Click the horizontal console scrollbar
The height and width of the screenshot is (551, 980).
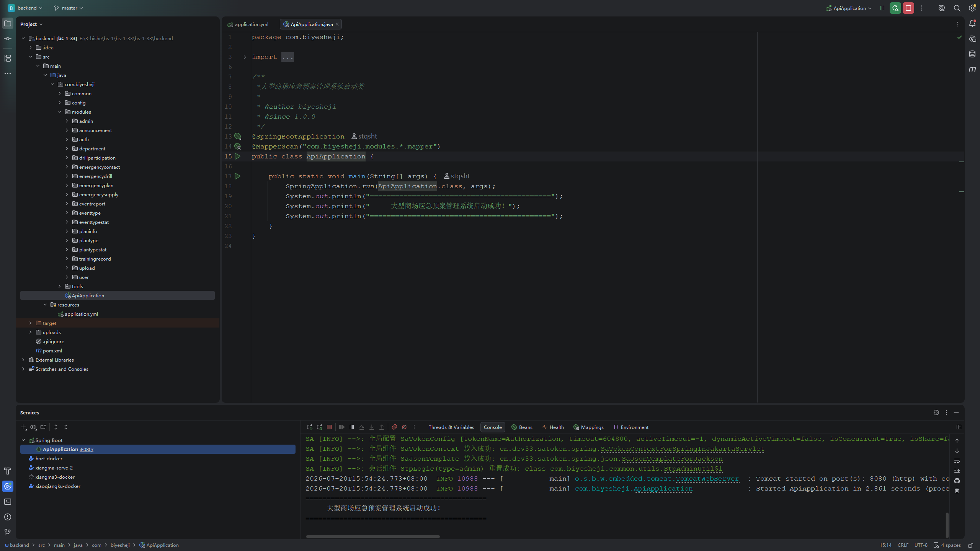point(373,536)
